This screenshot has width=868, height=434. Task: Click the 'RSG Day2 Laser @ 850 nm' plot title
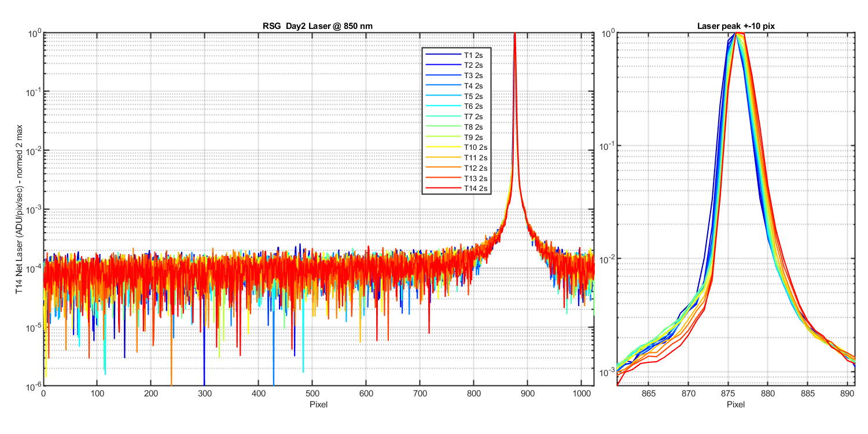click(x=318, y=26)
